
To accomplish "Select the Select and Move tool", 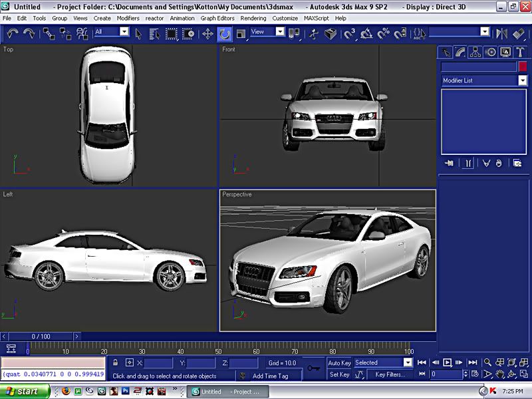I will coord(207,33).
